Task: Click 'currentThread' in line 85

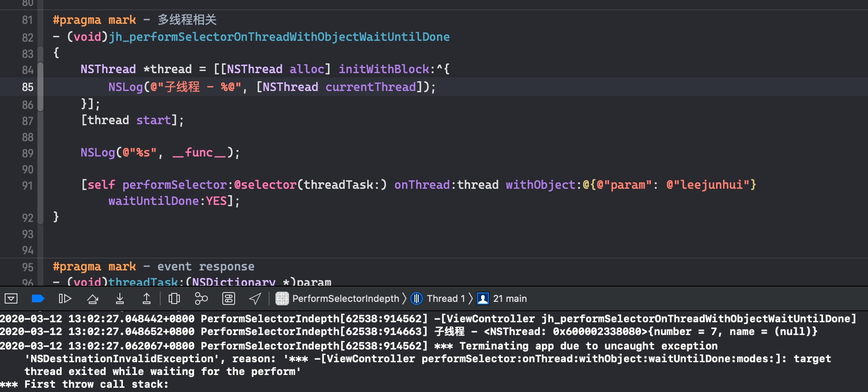Action: click(371, 87)
